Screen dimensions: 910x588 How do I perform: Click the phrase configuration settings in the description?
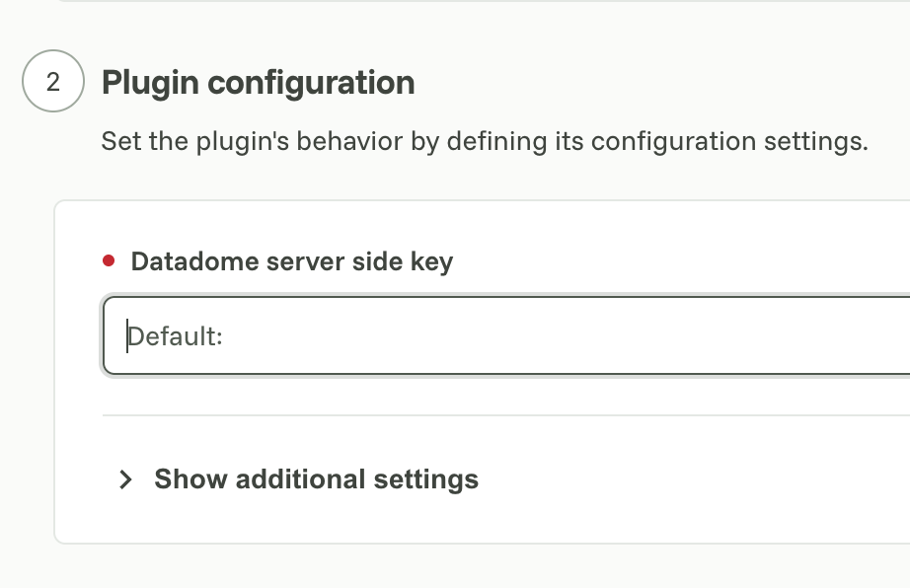pos(729,141)
